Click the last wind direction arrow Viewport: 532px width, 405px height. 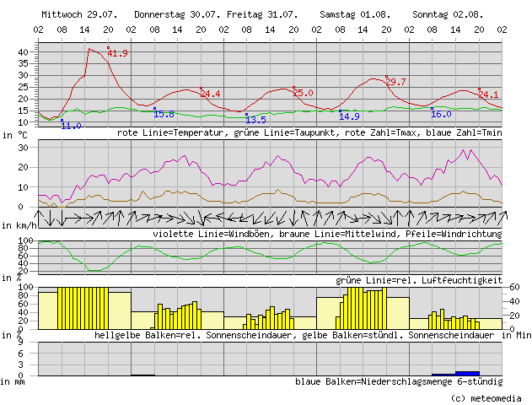[x=497, y=218]
